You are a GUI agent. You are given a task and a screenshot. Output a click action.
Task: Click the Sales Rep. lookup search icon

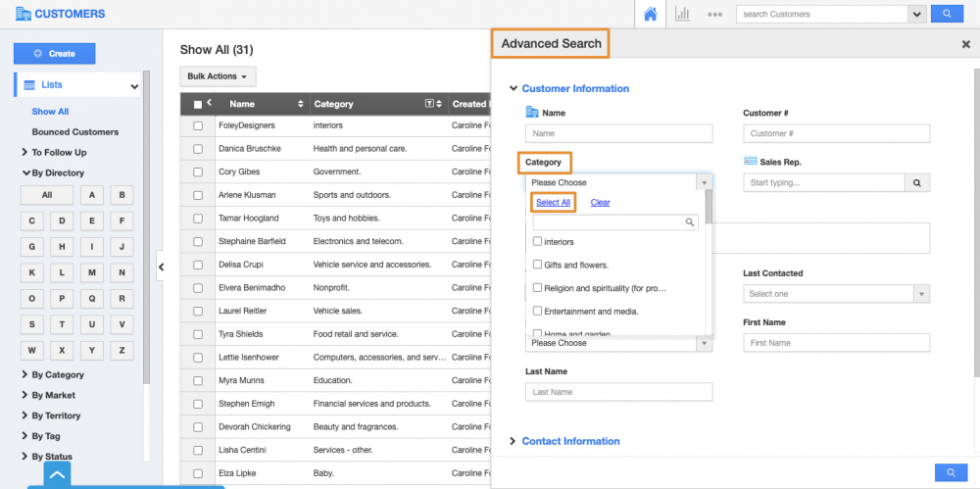click(x=916, y=182)
